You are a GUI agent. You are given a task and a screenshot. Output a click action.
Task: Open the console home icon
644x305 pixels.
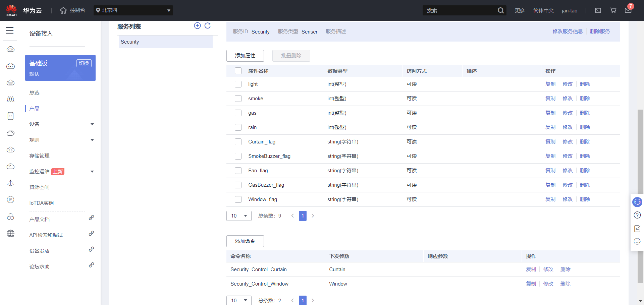63,10
